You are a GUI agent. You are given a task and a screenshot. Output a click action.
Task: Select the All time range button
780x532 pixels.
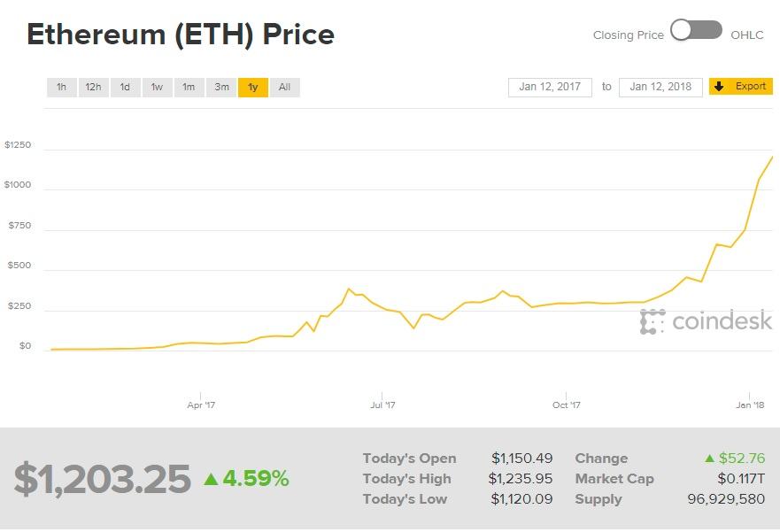coord(283,87)
